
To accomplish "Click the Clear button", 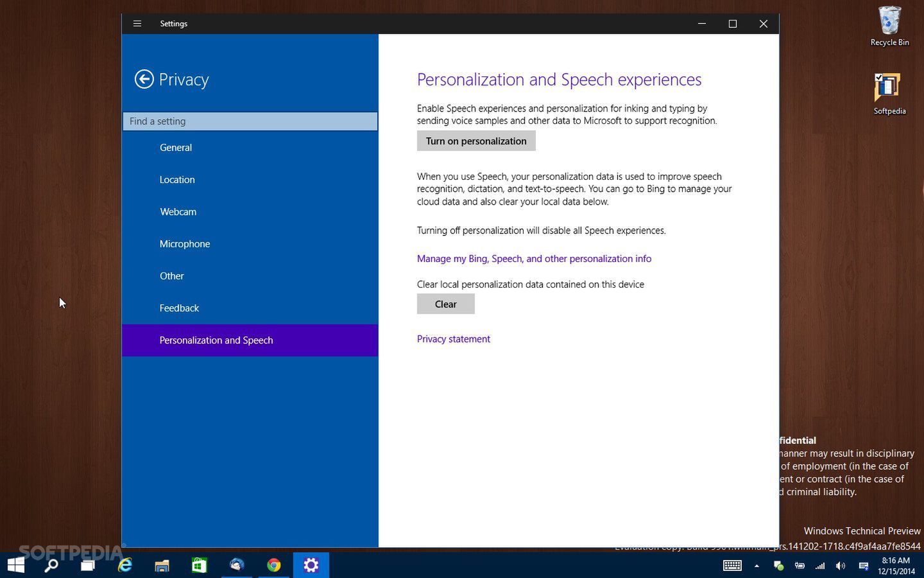I will [446, 304].
